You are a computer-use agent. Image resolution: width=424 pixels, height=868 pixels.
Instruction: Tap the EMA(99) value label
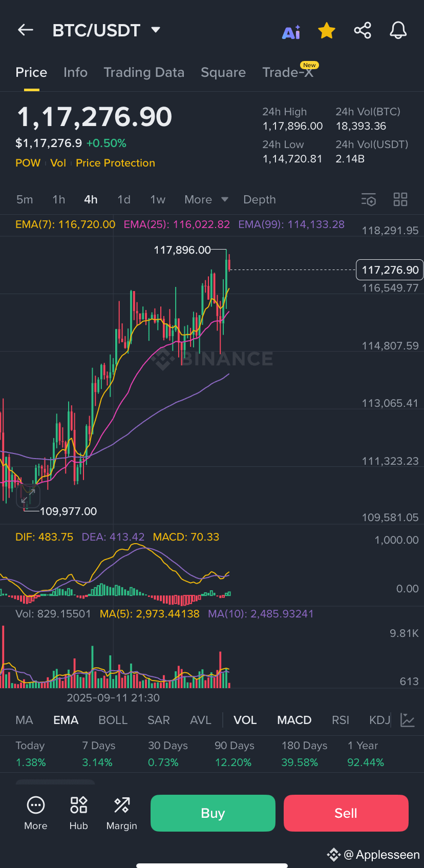[x=291, y=224]
